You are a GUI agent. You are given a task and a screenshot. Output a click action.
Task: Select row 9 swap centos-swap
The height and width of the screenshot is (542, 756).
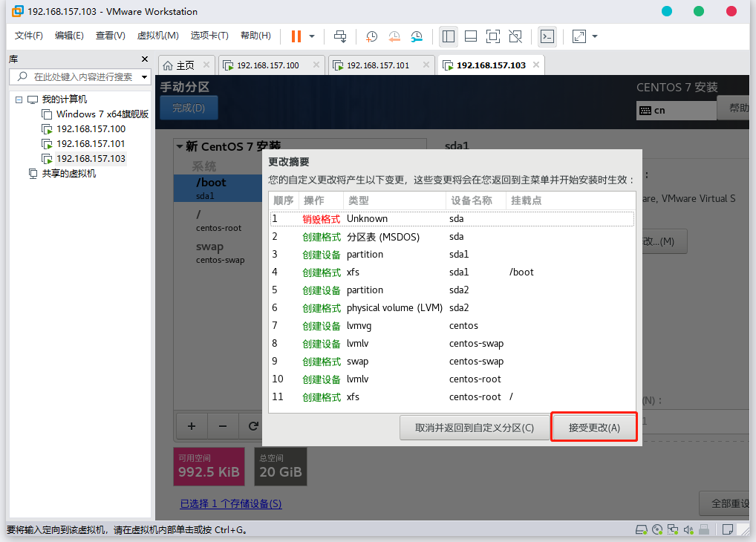tap(452, 362)
